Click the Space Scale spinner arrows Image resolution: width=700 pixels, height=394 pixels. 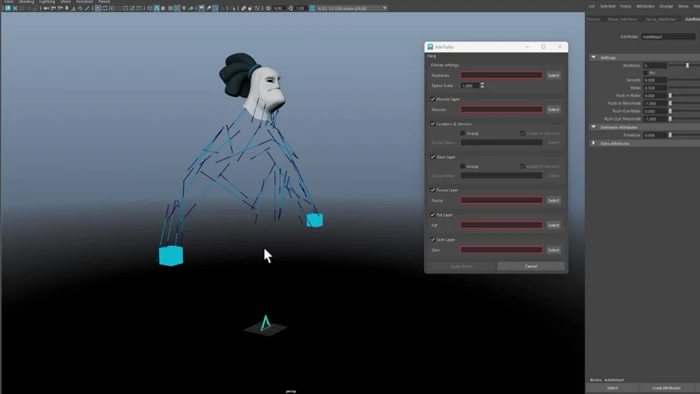[482, 85]
